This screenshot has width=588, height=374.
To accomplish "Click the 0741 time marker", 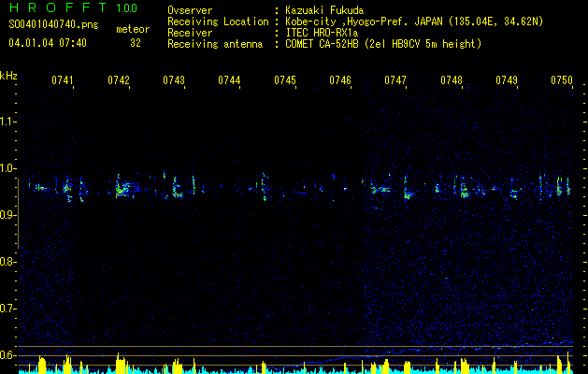I will pyautogui.click(x=63, y=81).
